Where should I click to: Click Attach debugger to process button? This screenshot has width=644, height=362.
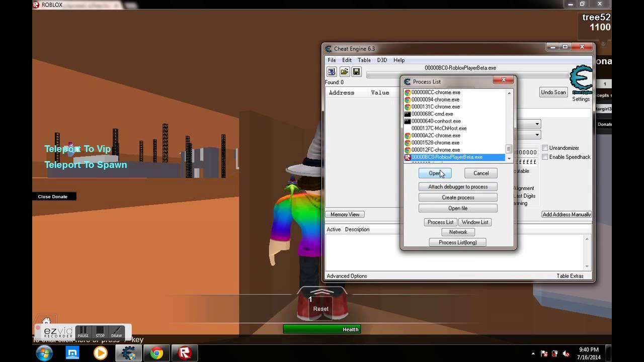point(458,187)
